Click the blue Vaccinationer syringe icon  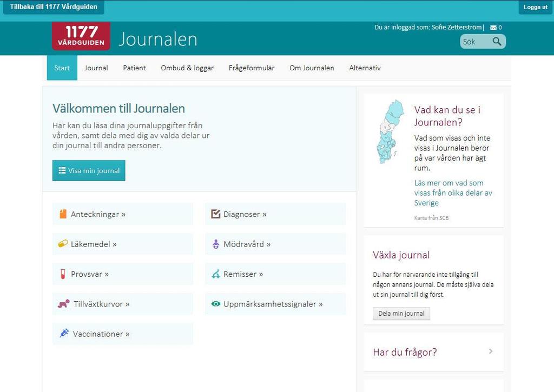coord(64,333)
